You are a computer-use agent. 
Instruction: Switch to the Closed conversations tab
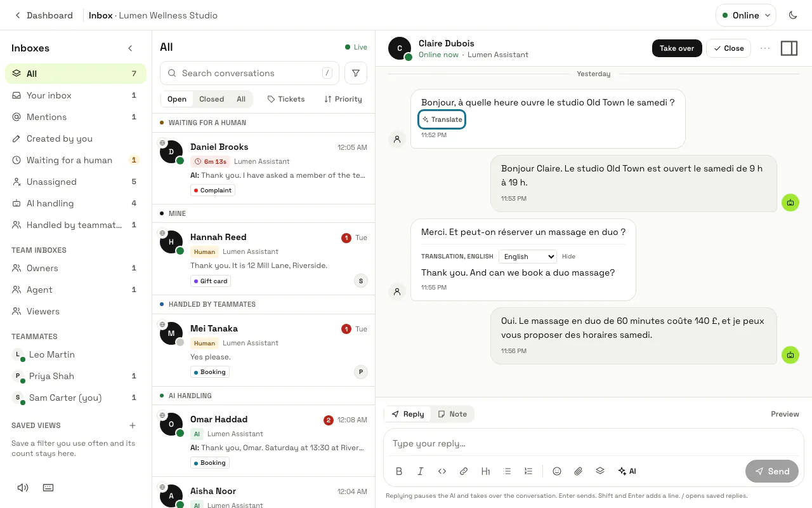pyautogui.click(x=211, y=99)
